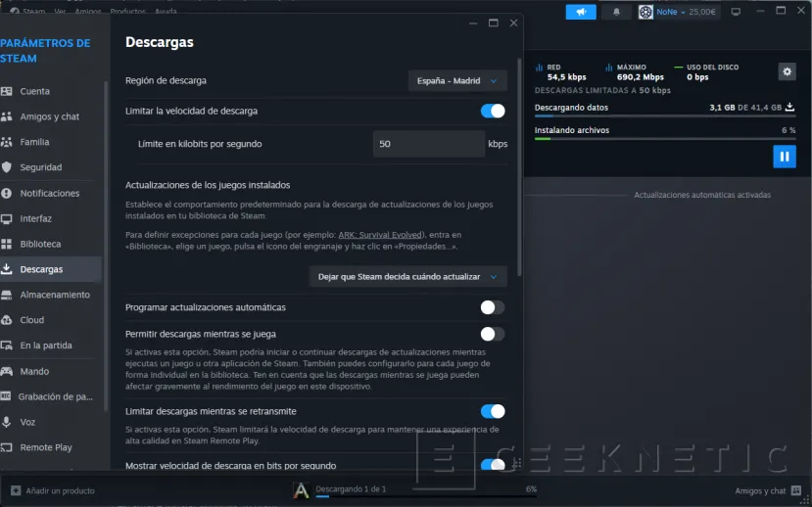Edit the kilobits per second limit field
This screenshot has height=507, width=812.
[429, 144]
